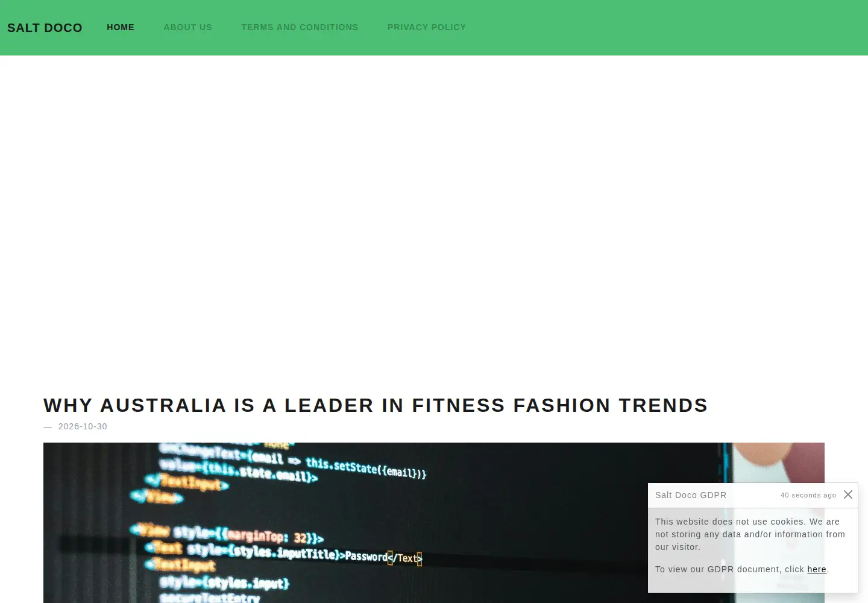Open the Privacy Policy page
The height and width of the screenshot is (603, 868).
click(427, 27)
